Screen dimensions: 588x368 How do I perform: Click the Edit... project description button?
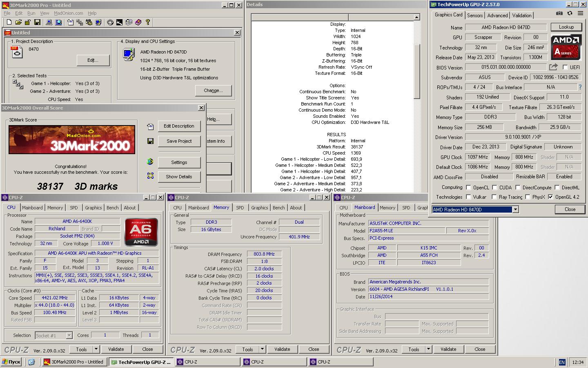point(93,60)
